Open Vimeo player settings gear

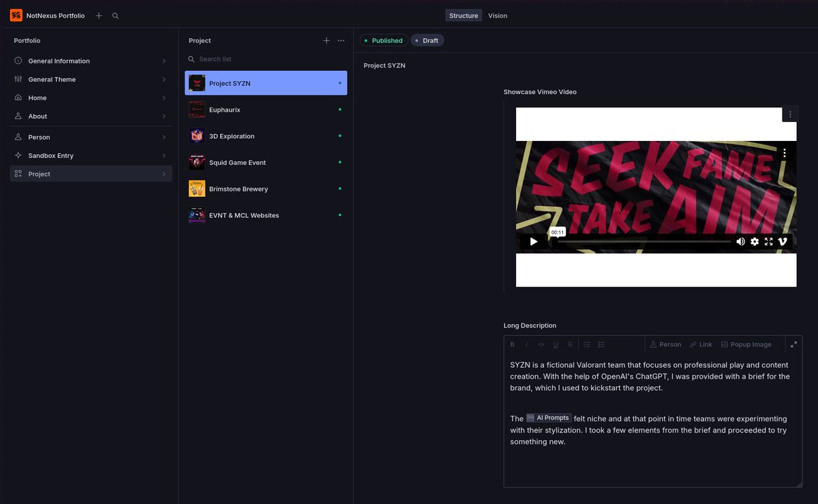point(755,242)
